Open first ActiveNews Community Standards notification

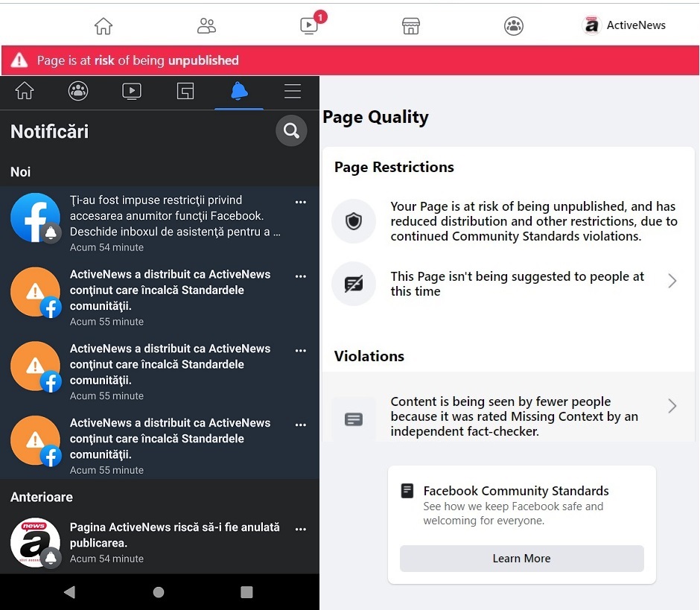coord(160,297)
